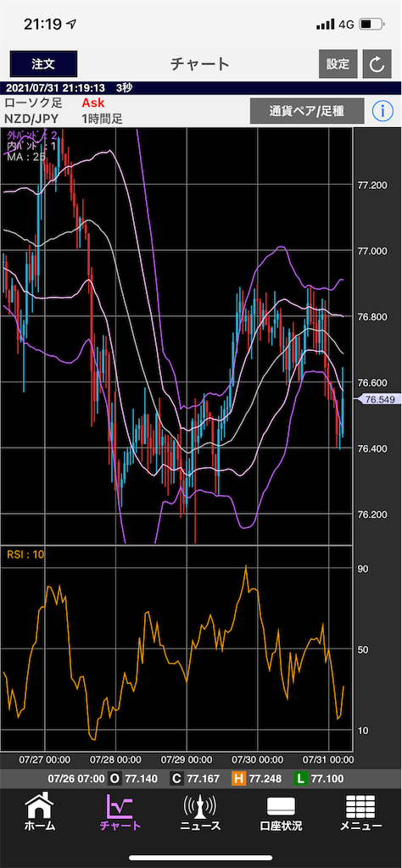Tap the refresh chart icon
Image resolution: width=402 pixels, height=868 pixels.
click(x=377, y=64)
